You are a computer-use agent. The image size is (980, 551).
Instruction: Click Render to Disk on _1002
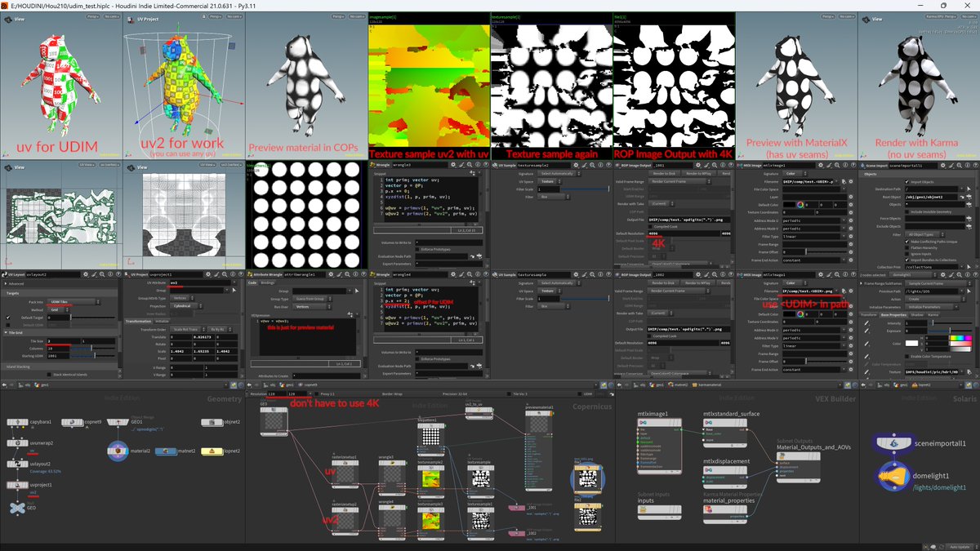(x=663, y=283)
